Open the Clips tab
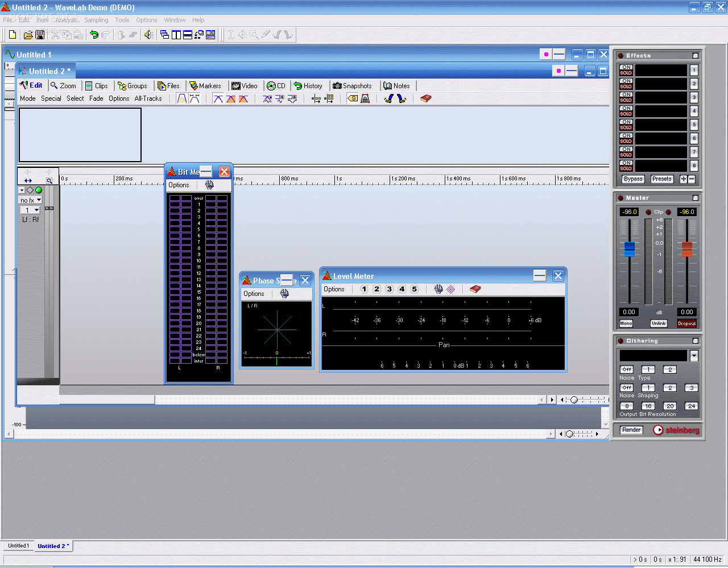Screen dimensions: 728x568 click(97, 86)
